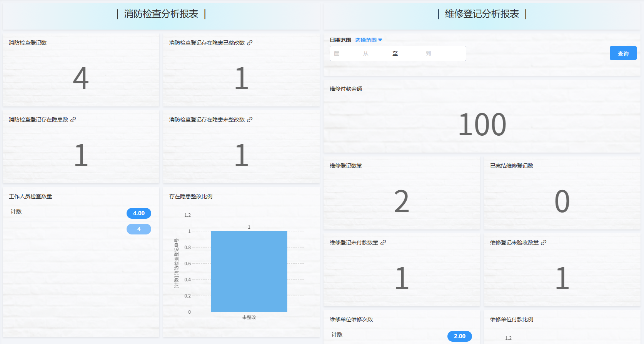The width and height of the screenshot is (644, 344).
Task: Click link icon beside 消防检查登记存在隐患数
Action: coord(73,120)
